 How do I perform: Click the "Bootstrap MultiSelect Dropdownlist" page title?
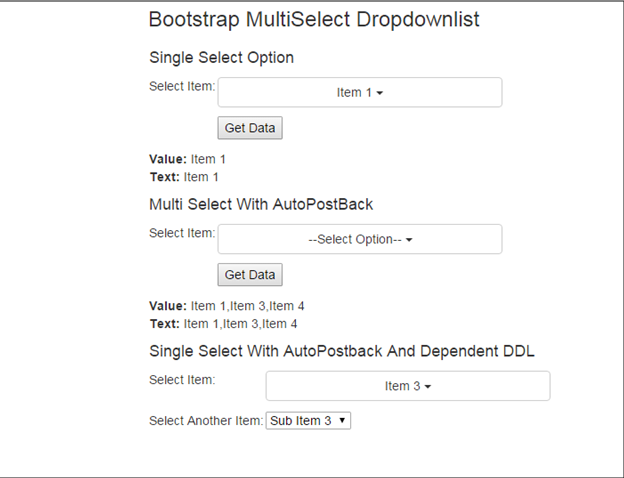(313, 20)
